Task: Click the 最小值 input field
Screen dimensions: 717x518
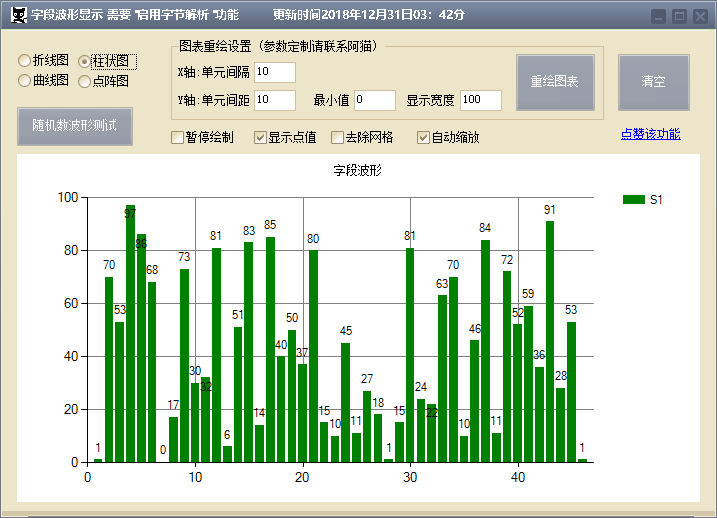Action: 375,100
